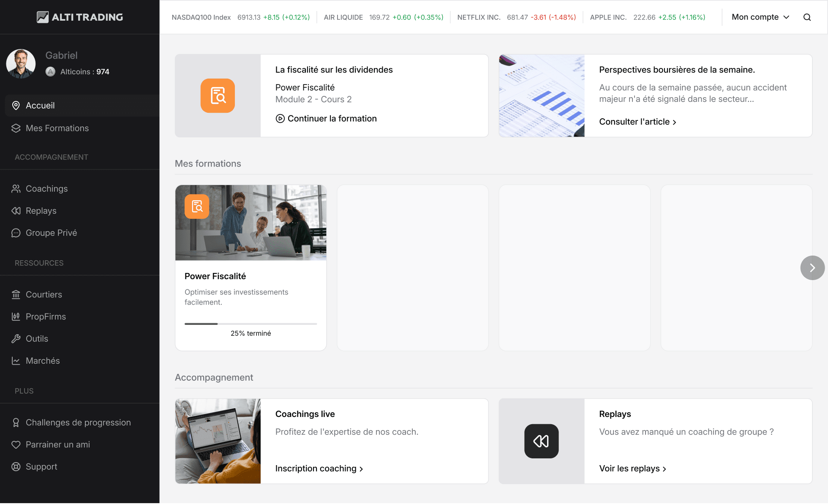Show next formations with the carousel arrow
The width and height of the screenshot is (828, 504).
[x=812, y=268]
